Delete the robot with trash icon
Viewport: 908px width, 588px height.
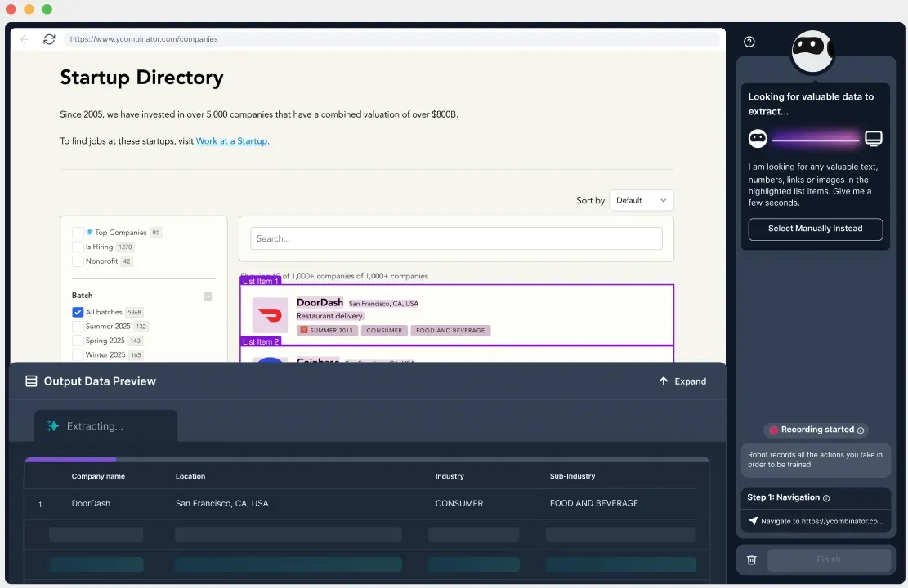point(752,559)
